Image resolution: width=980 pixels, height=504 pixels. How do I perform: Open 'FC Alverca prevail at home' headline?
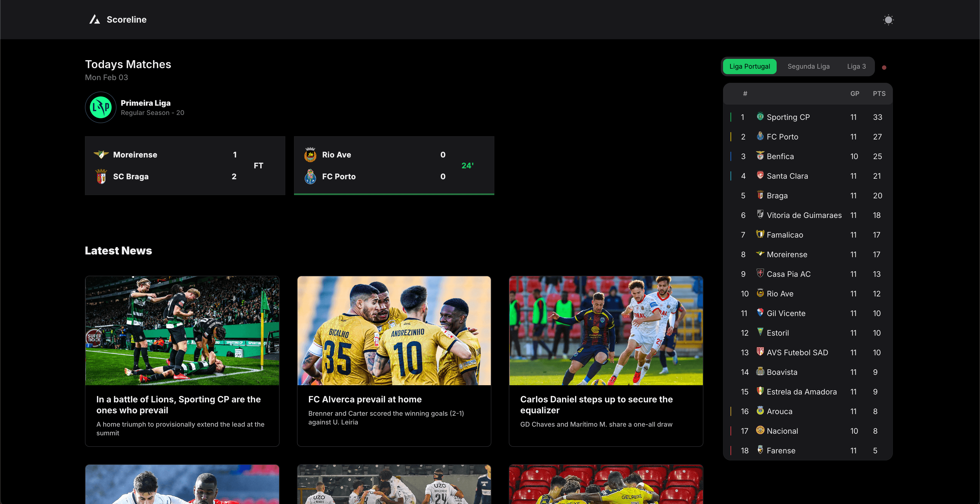point(365,399)
